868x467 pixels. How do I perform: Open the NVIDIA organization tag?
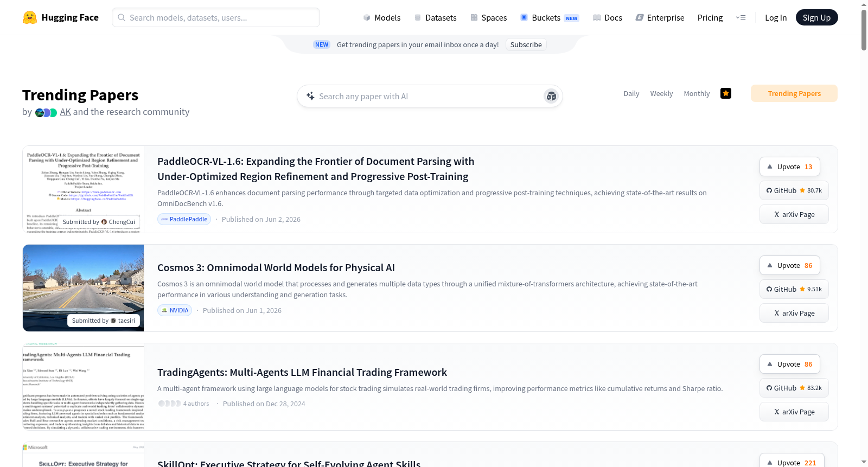click(x=175, y=310)
